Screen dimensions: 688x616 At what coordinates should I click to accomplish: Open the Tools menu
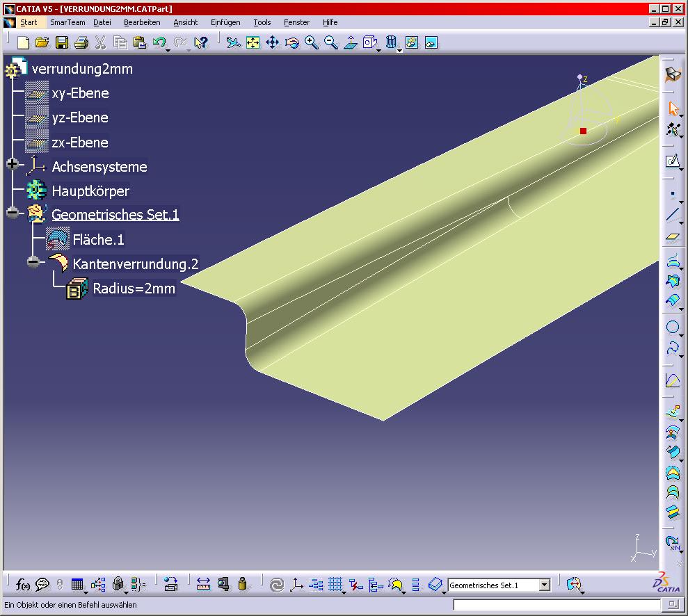pos(262,22)
